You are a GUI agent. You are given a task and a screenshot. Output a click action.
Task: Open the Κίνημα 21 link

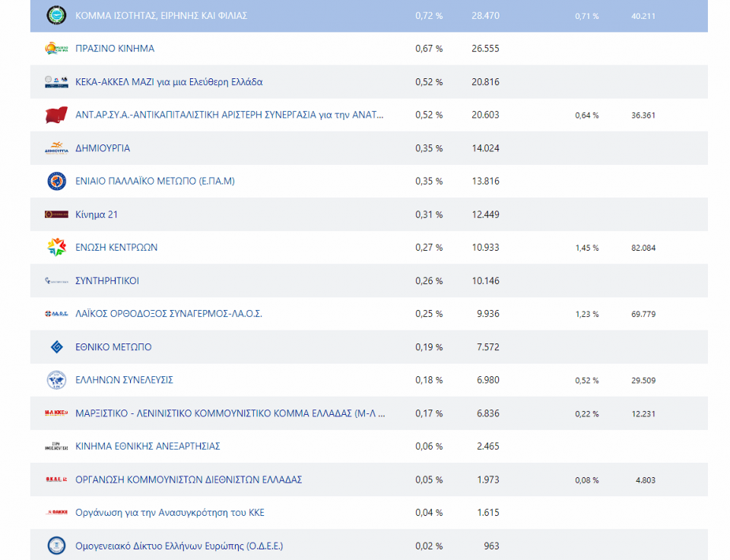tap(97, 214)
